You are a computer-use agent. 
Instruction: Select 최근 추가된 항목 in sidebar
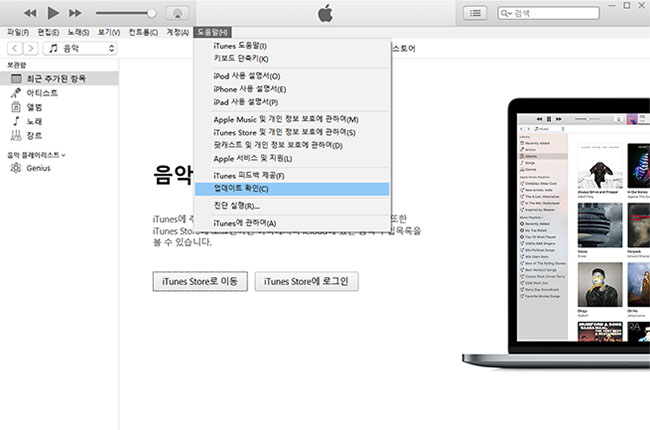coord(59,78)
